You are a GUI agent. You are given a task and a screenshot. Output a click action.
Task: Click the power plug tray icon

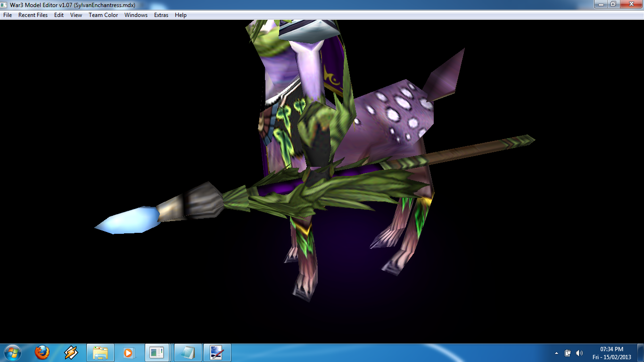click(568, 353)
